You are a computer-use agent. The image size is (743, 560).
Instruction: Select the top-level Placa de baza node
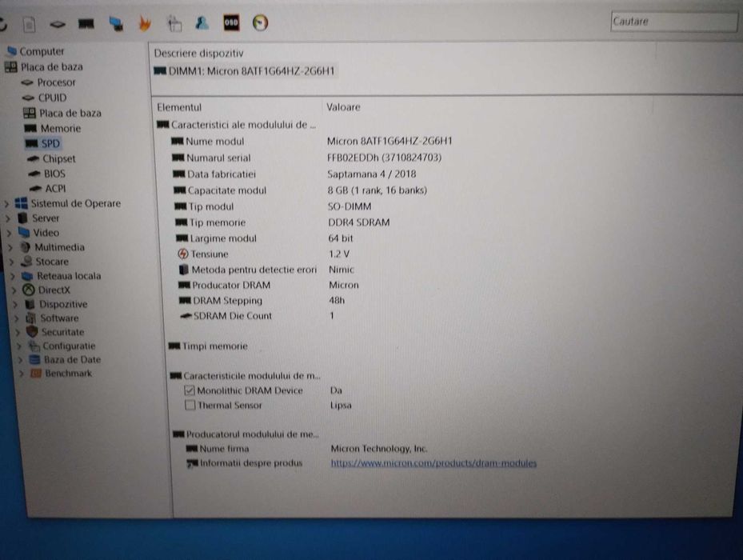tap(44, 67)
